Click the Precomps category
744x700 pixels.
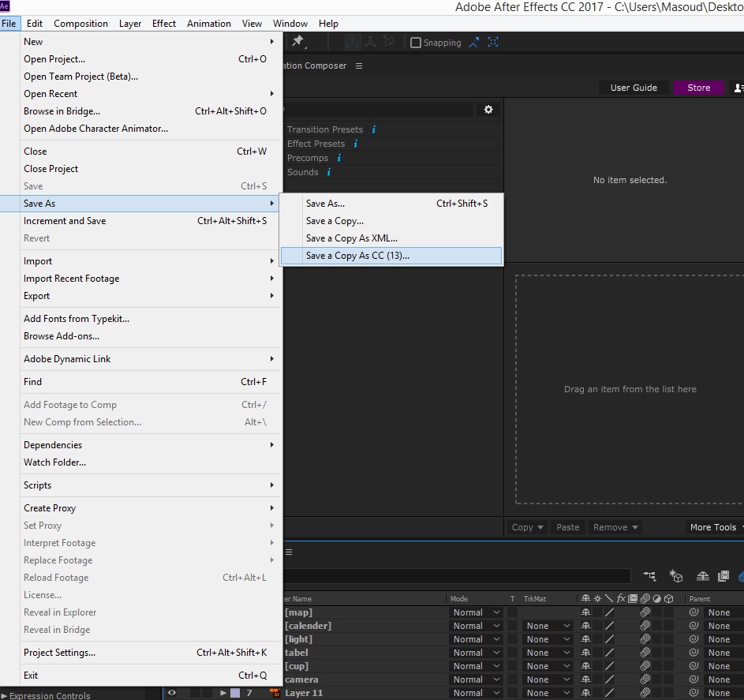click(x=308, y=158)
